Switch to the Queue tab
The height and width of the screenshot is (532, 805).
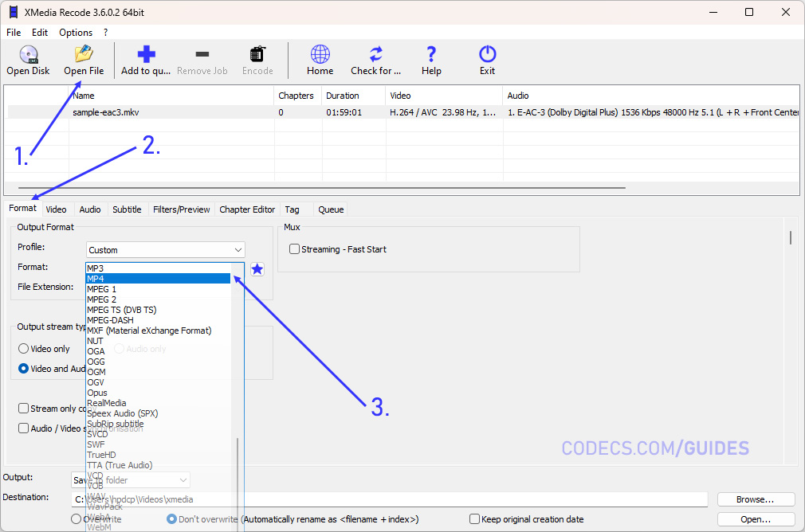coord(331,209)
